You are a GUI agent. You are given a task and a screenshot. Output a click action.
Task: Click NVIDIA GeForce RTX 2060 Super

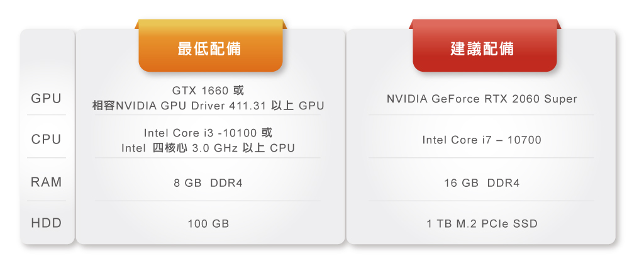482,99
